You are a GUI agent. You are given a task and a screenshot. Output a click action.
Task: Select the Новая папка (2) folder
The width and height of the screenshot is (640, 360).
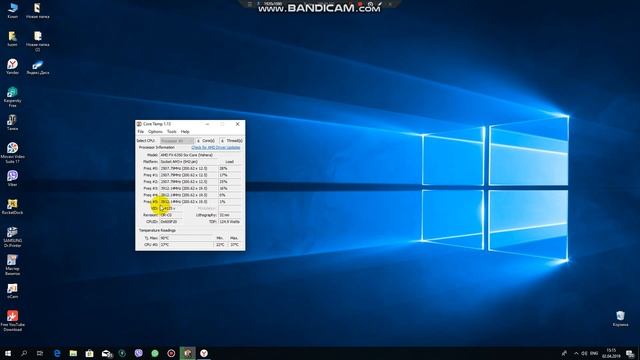38,41
